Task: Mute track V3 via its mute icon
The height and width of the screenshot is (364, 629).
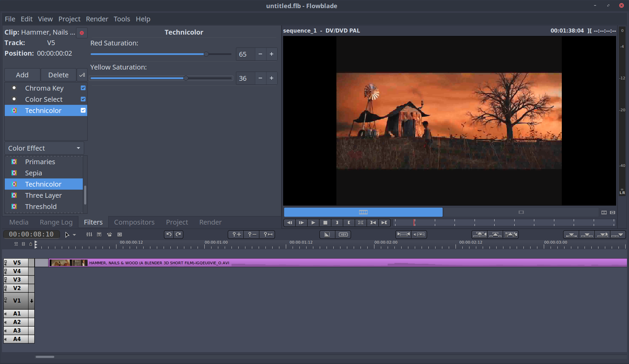Action: pyautogui.click(x=6, y=280)
